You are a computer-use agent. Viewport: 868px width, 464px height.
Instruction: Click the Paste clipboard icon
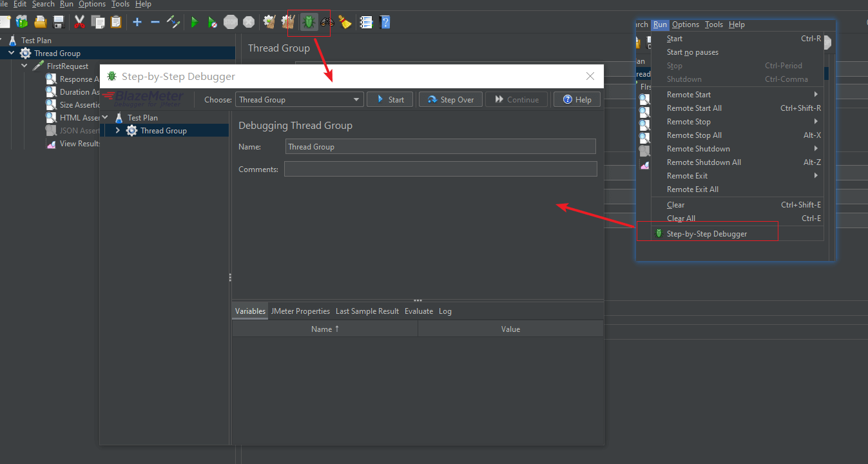tap(116, 23)
